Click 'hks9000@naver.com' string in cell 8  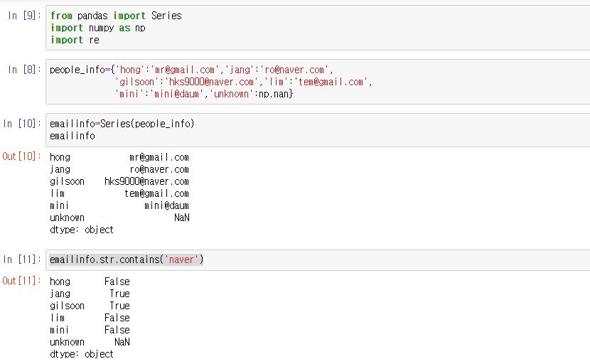[211, 82]
